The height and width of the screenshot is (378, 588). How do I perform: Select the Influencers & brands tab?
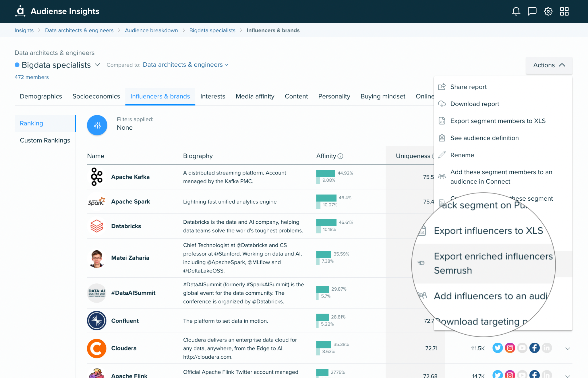click(160, 96)
